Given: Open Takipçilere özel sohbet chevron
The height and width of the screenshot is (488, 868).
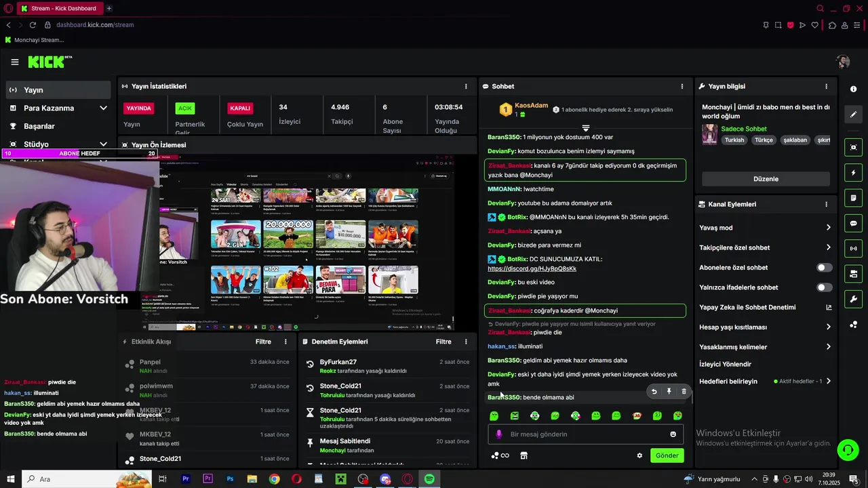Looking at the screenshot, I should pos(829,247).
